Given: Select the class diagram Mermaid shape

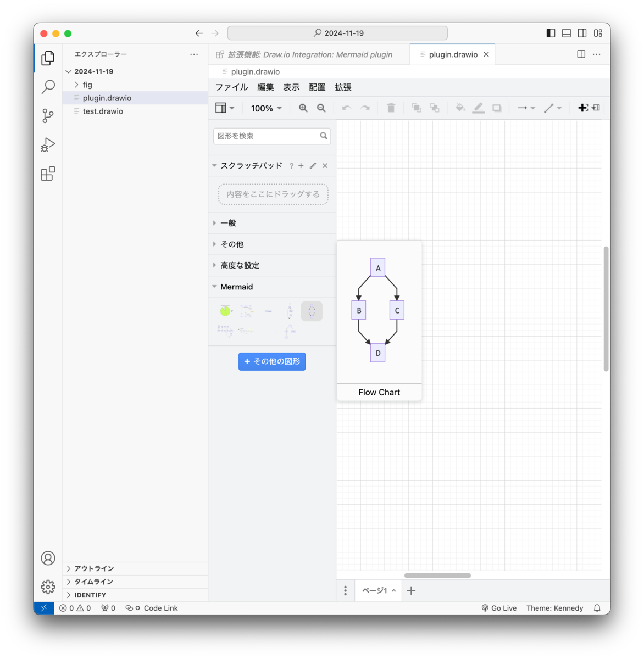Looking at the screenshot, I should click(290, 331).
